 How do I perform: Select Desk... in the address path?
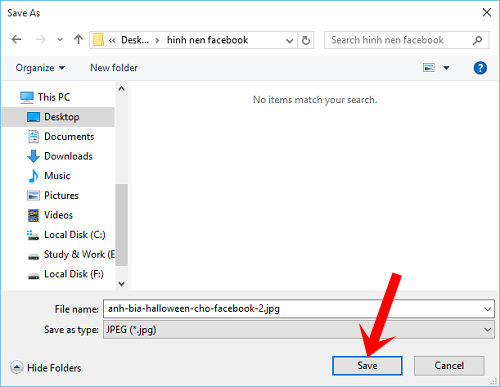pyautogui.click(x=135, y=40)
